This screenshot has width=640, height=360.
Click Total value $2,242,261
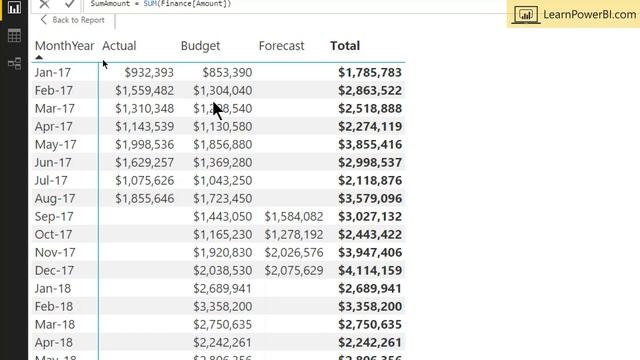coord(370,342)
